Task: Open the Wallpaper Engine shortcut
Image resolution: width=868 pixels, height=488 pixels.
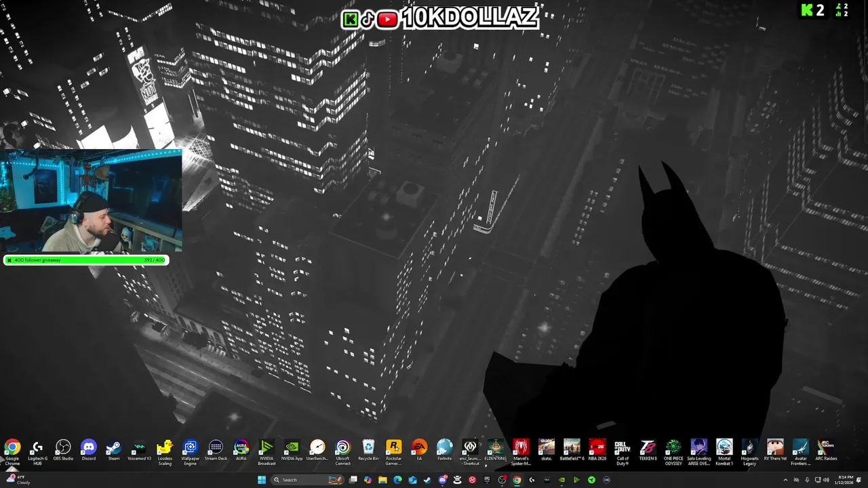Action: tap(191, 452)
